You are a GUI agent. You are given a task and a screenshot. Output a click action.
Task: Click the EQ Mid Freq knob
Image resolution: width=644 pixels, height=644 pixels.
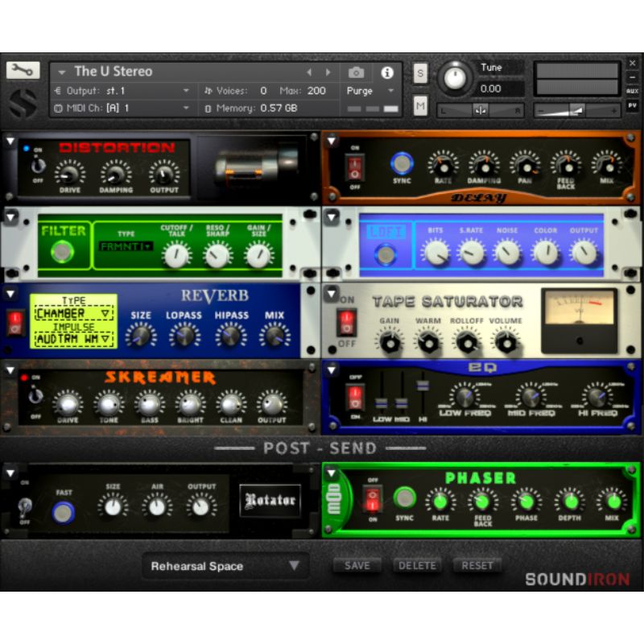(531, 397)
